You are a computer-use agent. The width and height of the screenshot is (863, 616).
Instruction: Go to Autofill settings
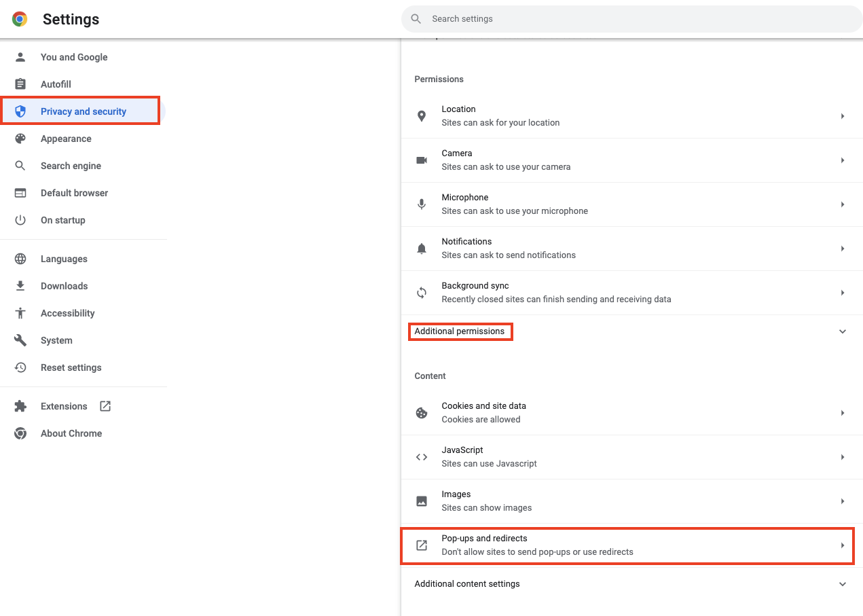56,84
